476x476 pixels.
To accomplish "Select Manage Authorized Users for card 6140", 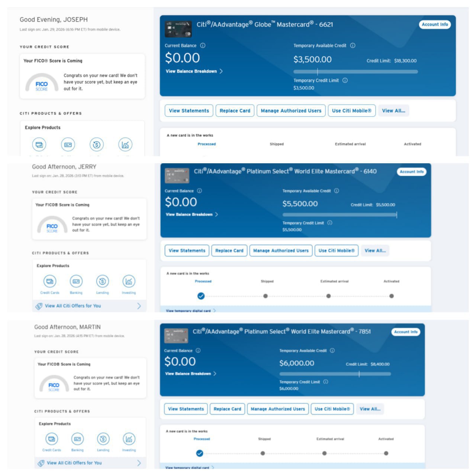I will 281,251.
